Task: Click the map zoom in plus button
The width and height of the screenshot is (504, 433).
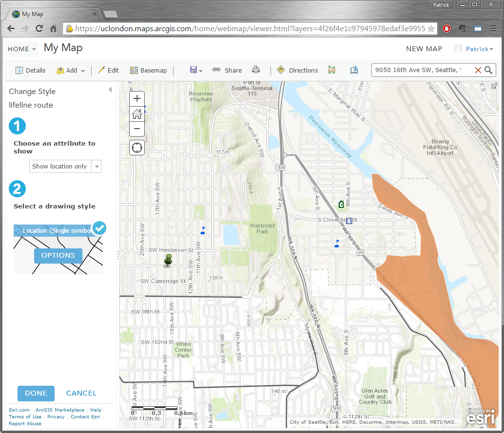Action: pos(137,99)
